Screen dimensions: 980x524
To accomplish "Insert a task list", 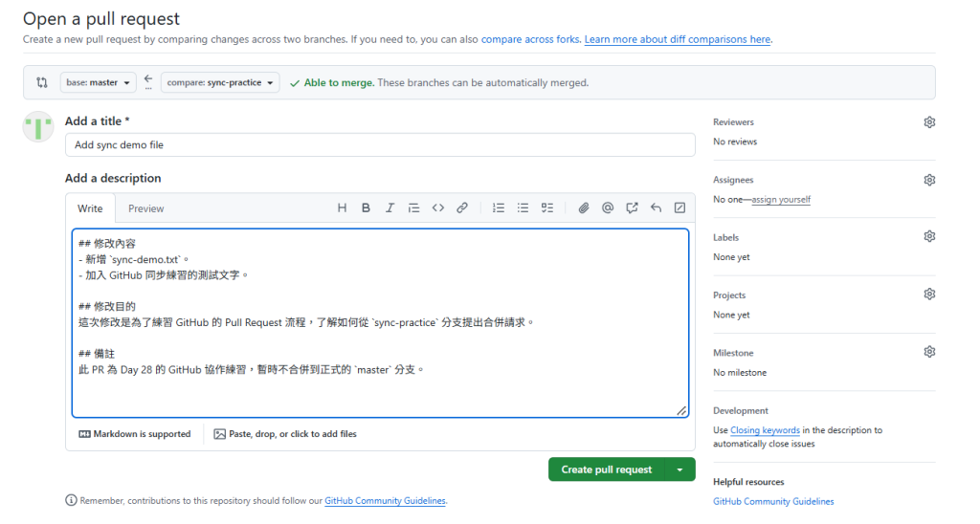I will pos(546,208).
